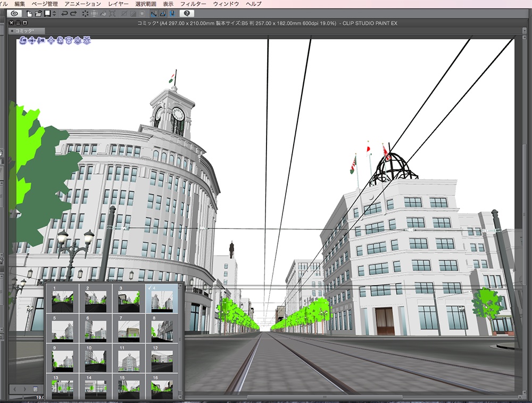The width and height of the screenshot is (532, 403).
Task: Choose camera angle preset 14
Action: pos(96,386)
